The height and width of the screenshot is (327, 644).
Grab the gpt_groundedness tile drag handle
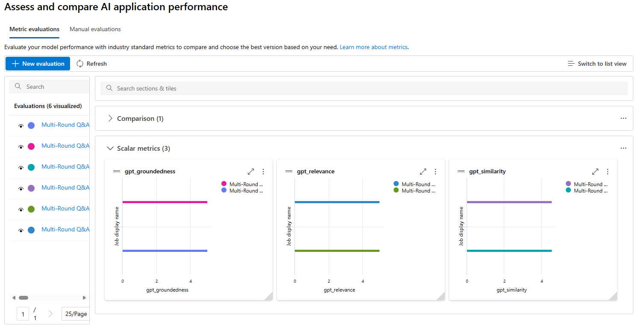click(117, 171)
